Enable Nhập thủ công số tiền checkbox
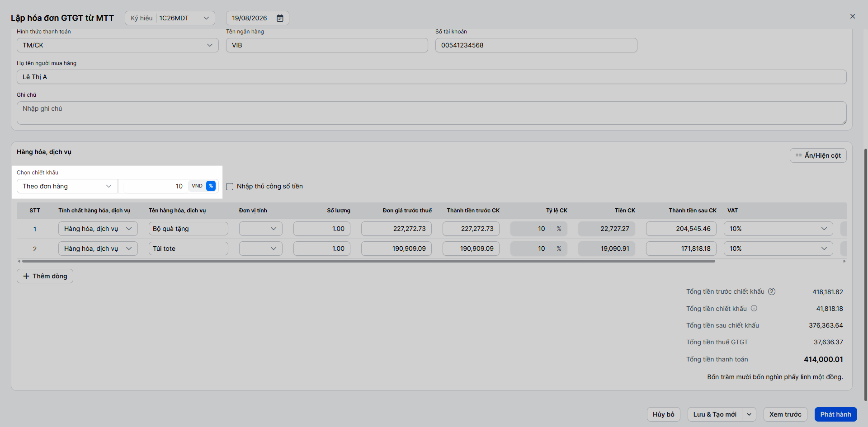Screen dimensions: 868x427 (230, 186)
